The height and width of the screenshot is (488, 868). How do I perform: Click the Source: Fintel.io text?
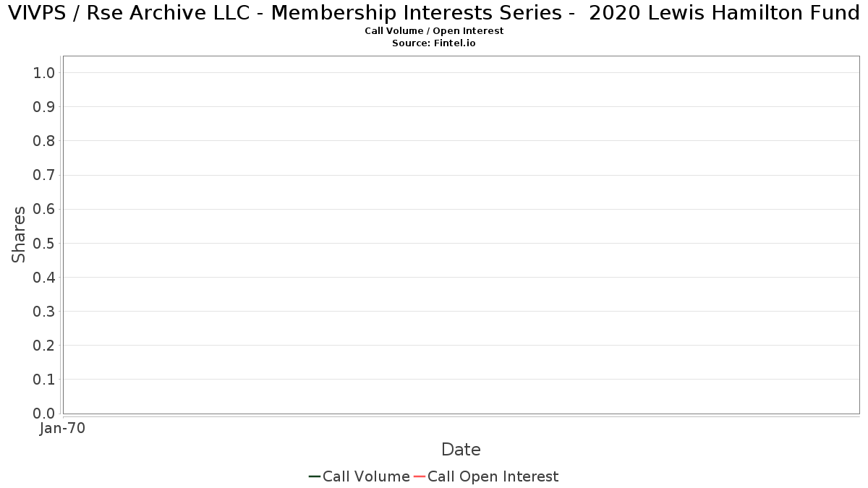point(434,43)
